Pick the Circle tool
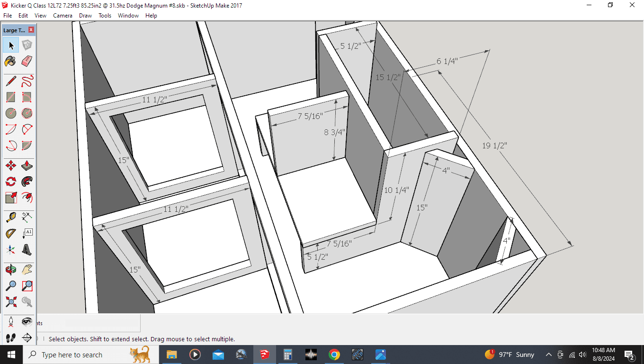The image size is (644, 364). [x=11, y=113]
